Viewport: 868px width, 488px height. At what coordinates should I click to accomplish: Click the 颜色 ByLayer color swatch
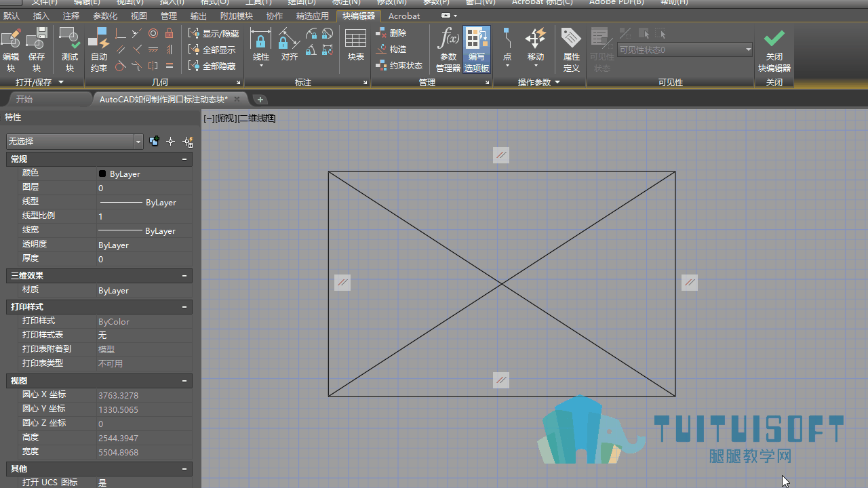pos(102,174)
